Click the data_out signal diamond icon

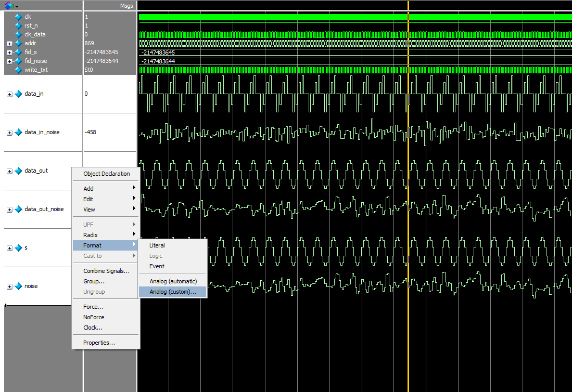click(18, 171)
